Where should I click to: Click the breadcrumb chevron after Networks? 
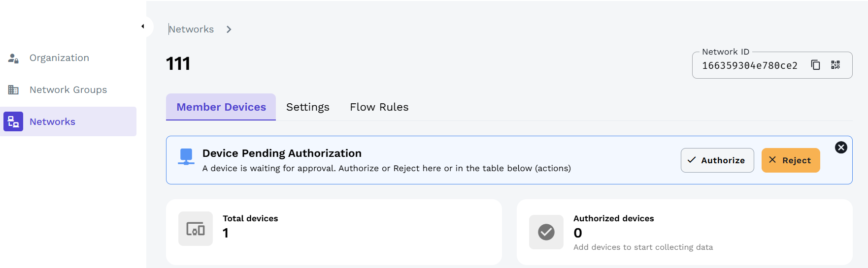click(229, 30)
